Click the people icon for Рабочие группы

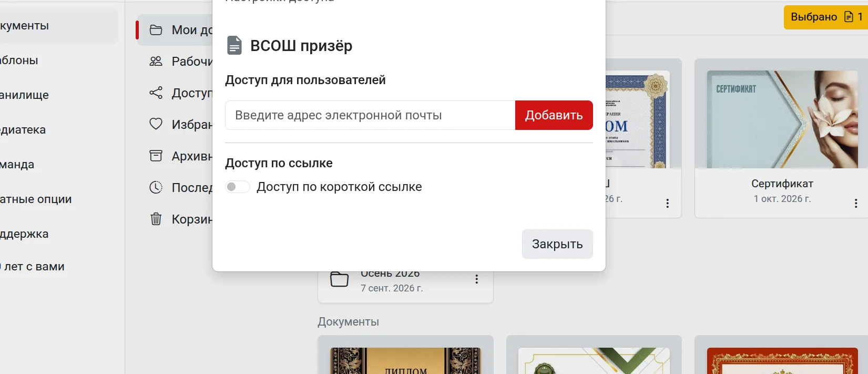(x=156, y=62)
